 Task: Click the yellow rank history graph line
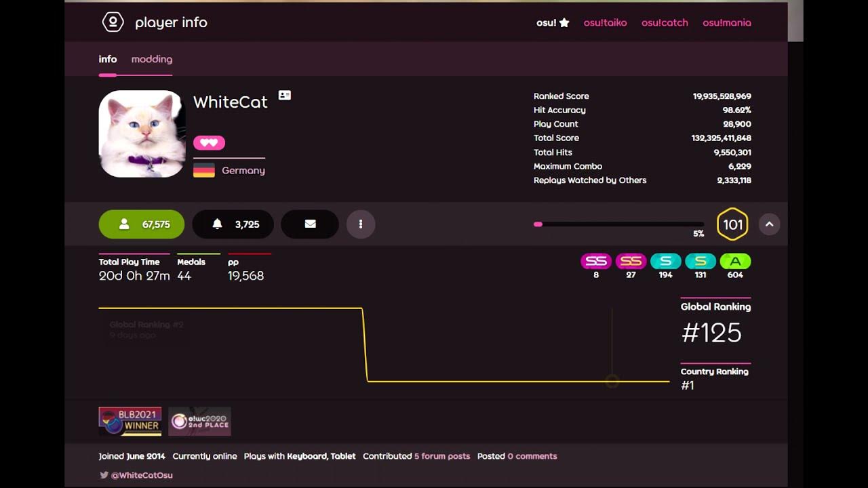[x=384, y=345]
